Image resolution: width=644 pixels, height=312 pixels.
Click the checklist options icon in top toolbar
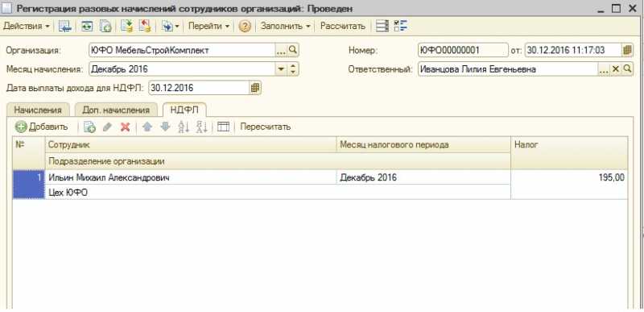click(x=400, y=27)
